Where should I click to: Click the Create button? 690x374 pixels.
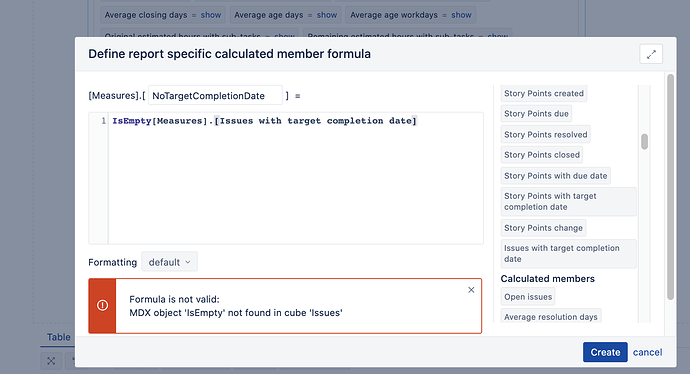click(605, 352)
